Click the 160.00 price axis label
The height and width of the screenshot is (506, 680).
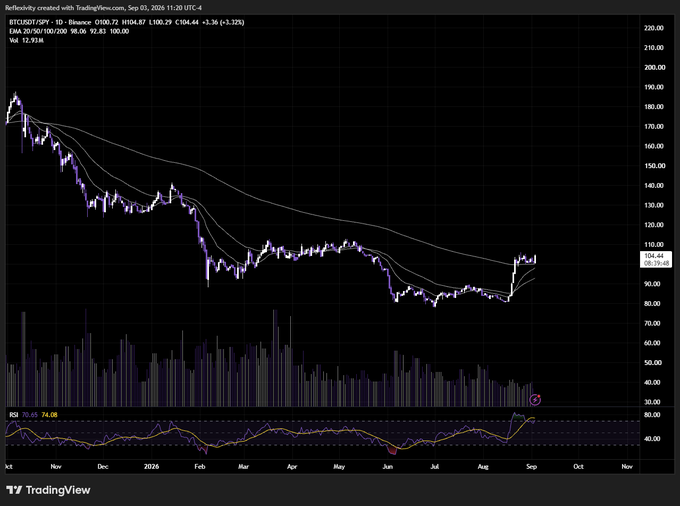tap(654, 146)
